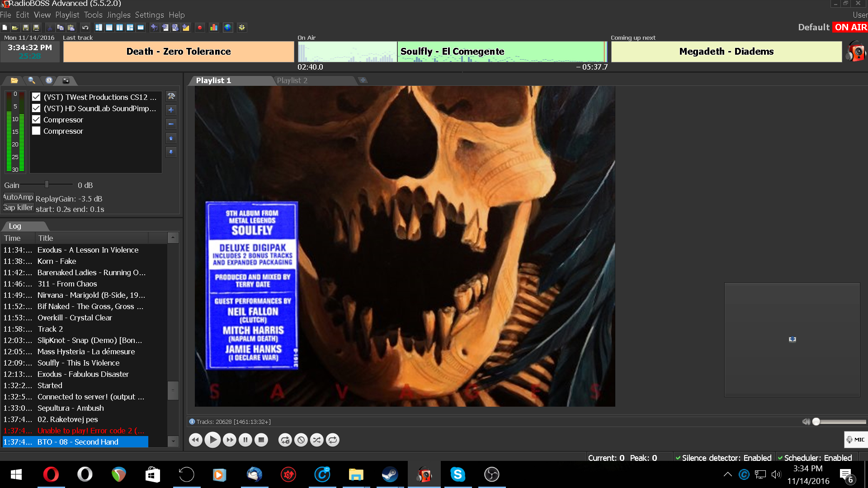Click the Play button in transport

[x=212, y=440]
